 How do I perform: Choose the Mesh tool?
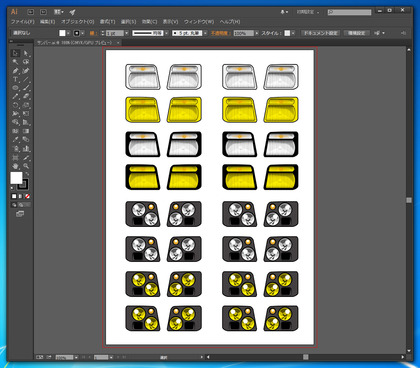click(15, 131)
